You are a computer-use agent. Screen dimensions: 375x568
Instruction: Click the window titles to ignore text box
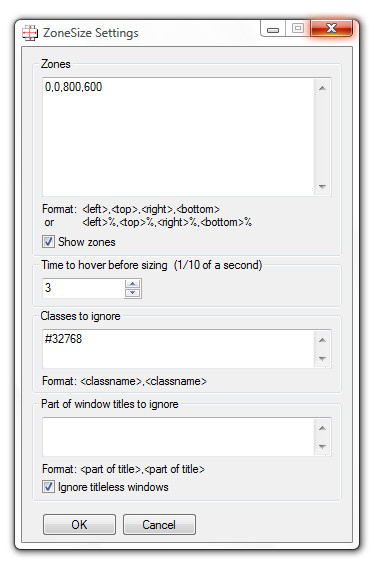178,437
